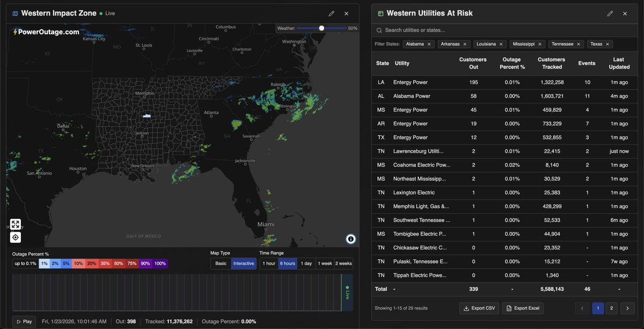Click the Play timeline button
The height and width of the screenshot is (329, 644).
click(x=24, y=321)
